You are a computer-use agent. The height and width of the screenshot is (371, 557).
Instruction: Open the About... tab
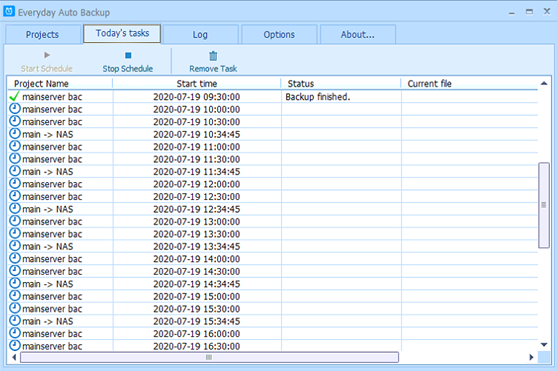pos(358,34)
